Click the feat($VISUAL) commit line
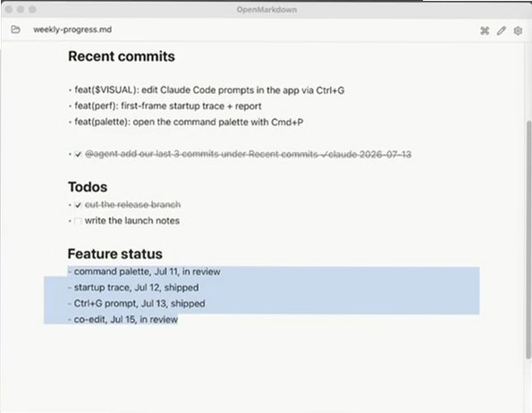Image resolution: width=532 pixels, height=413 pixels. click(x=209, y=90)
